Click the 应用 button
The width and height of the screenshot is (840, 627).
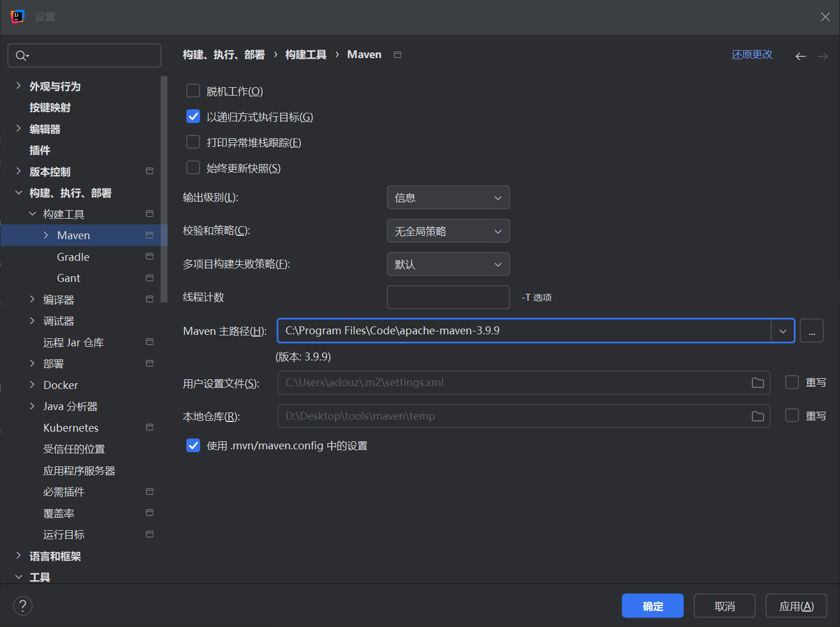pos(796,606)
